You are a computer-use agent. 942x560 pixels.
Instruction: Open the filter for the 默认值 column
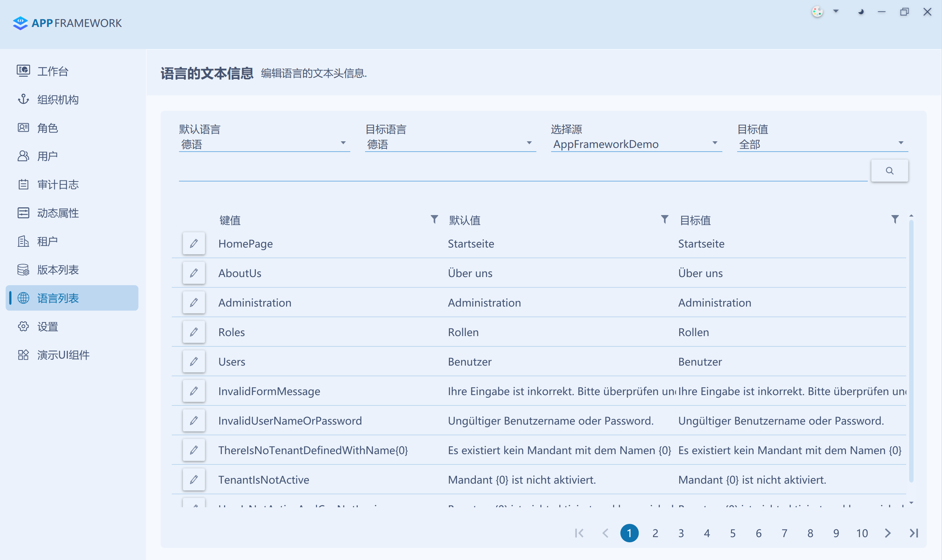coord(664,219)
